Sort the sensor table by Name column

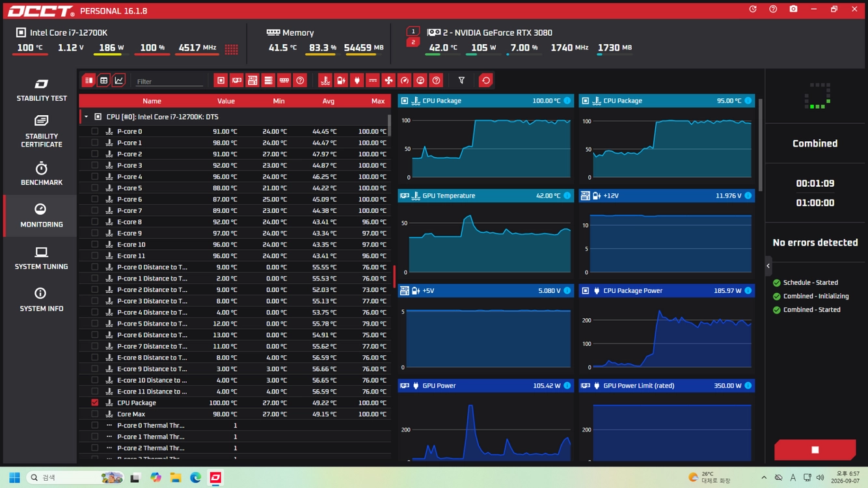click(152, 102)
